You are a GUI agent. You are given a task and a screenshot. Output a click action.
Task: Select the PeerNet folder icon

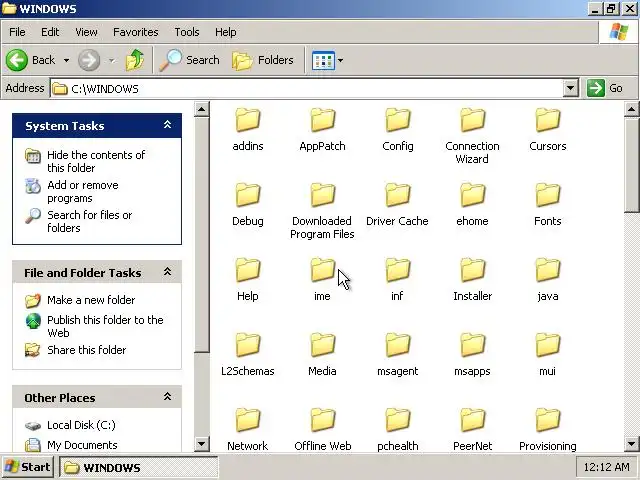472,420
